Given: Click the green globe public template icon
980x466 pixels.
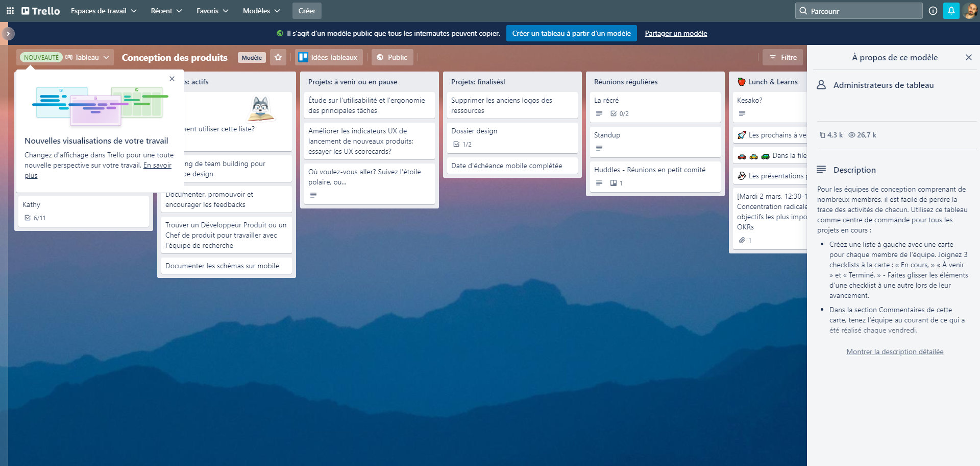Looking at the screenshot, I should pos(280,33).
